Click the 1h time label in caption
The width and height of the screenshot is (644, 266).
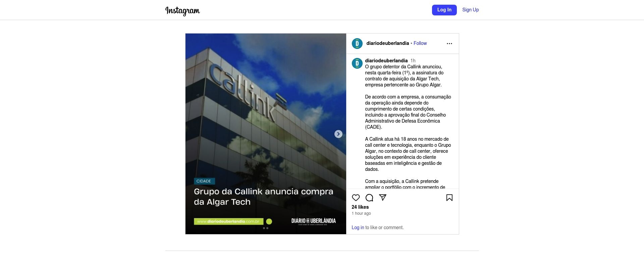(413, 61)
